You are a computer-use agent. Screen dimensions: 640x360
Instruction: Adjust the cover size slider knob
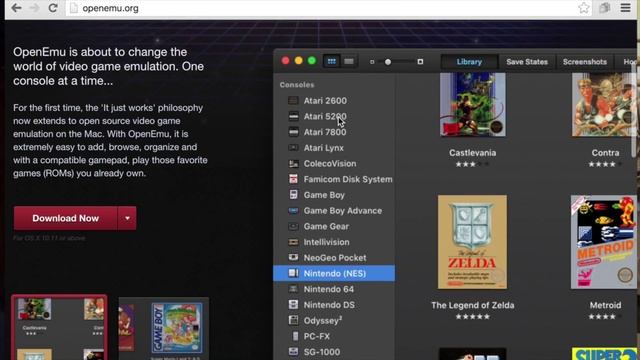[388, 62]
